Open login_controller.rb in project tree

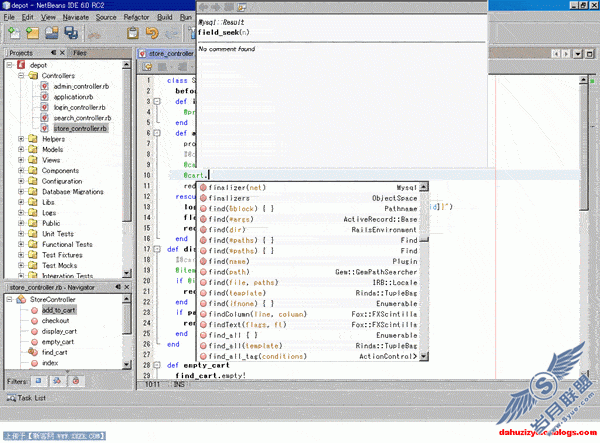pos(79,107)
